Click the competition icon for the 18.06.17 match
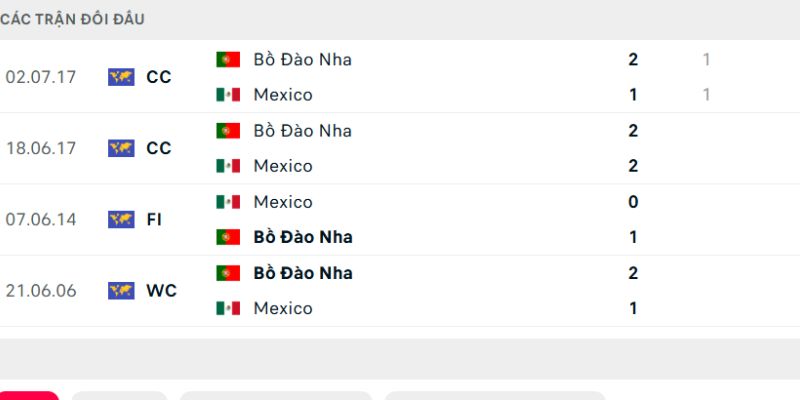Viewport: 800px width, 400px height. [121, 148]
